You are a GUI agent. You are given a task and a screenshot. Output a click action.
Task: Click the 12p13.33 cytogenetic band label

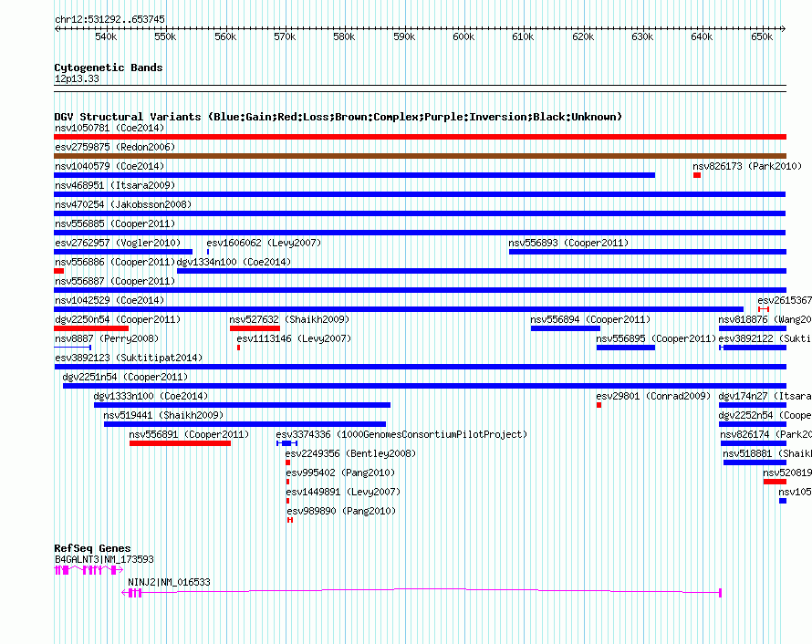tap(77, 78)
